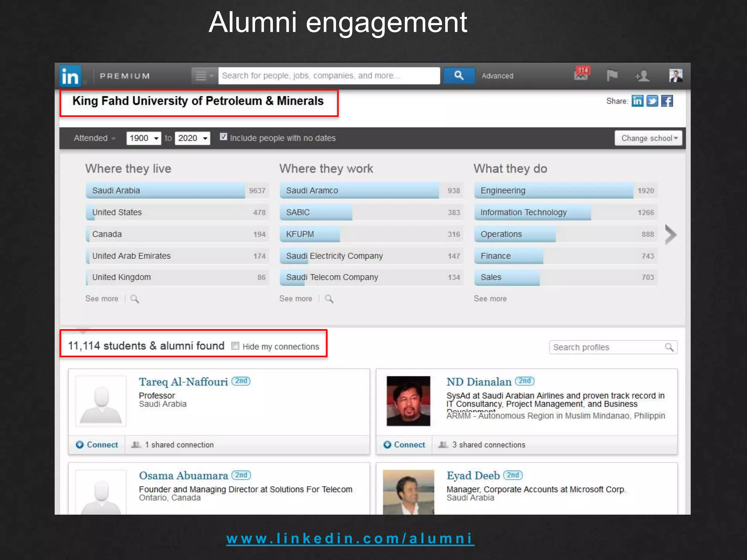Open the Change school dropdown
The height and width of the screenshot is (560, 747).
[649, 138]
